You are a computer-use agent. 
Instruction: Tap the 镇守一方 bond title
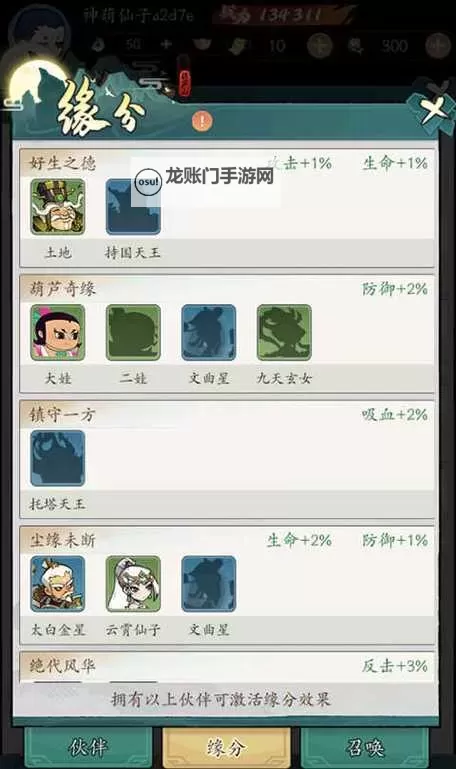point(62,415)
